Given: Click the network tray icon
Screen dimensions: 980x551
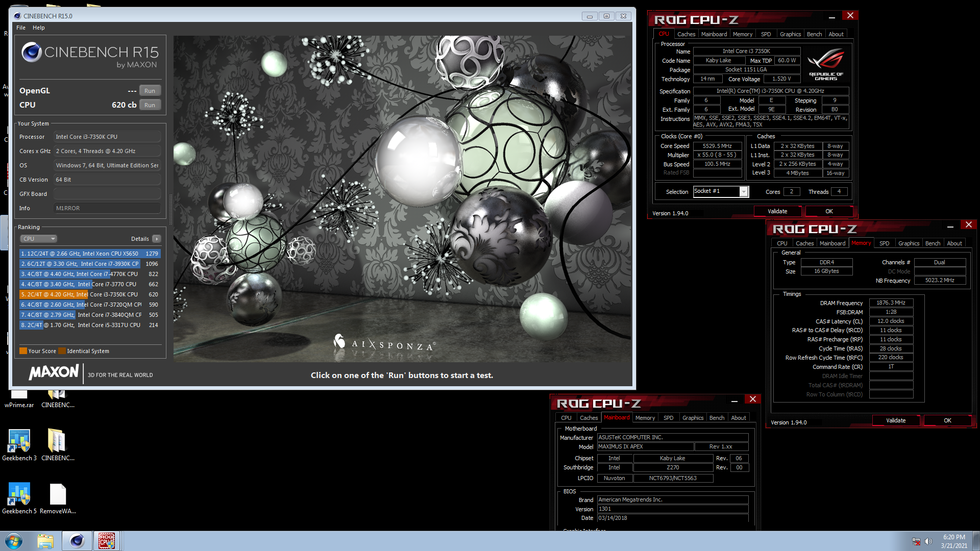Looking at the screenshot, I should pyautogui.click(x=916, y=541).
